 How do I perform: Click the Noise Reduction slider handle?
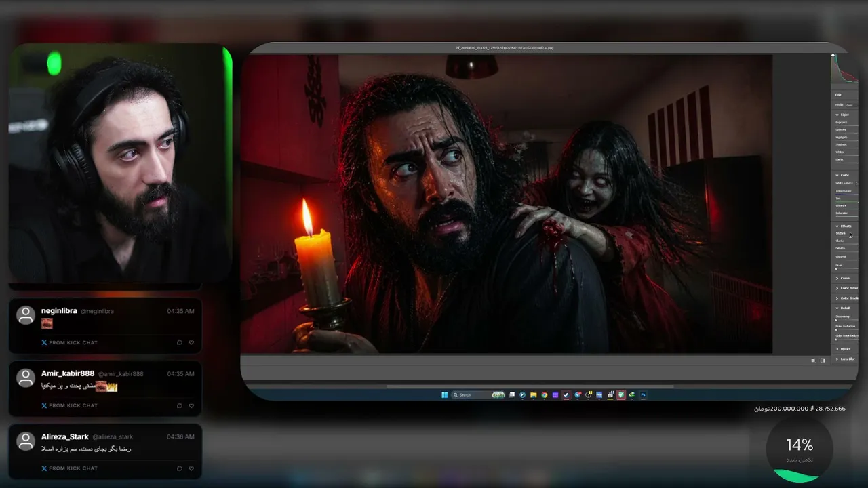(836, 329)
